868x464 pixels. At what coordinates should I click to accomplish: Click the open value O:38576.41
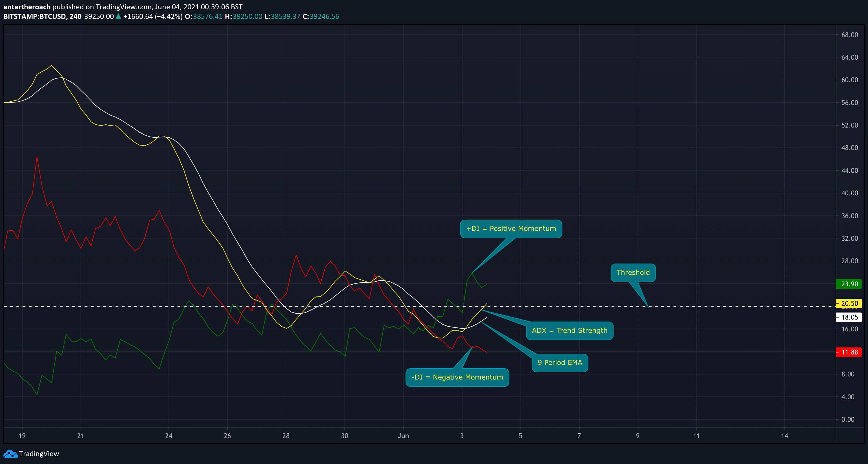(x=203, y=17)
